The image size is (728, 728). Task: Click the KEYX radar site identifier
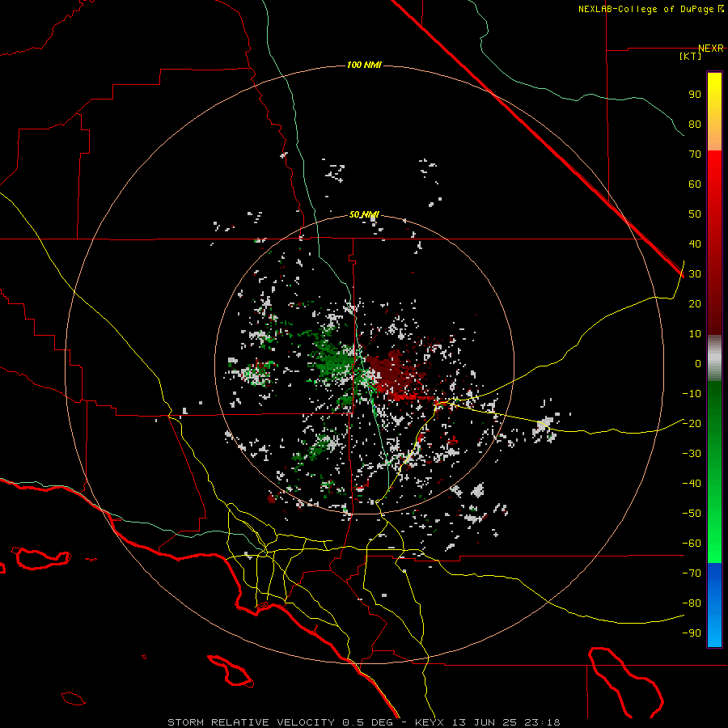430,722
